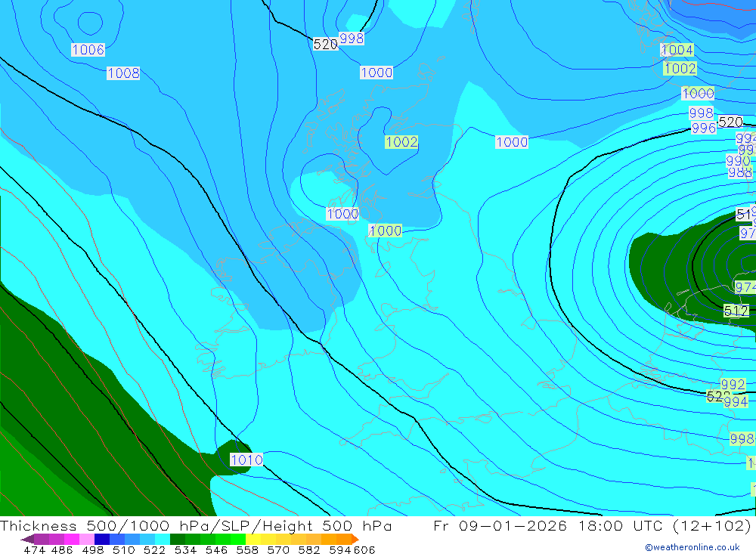Image resolution: width=756 pixels, height=554 pixels.
Task: Click the 606 legend value
Action: (364, 550)
